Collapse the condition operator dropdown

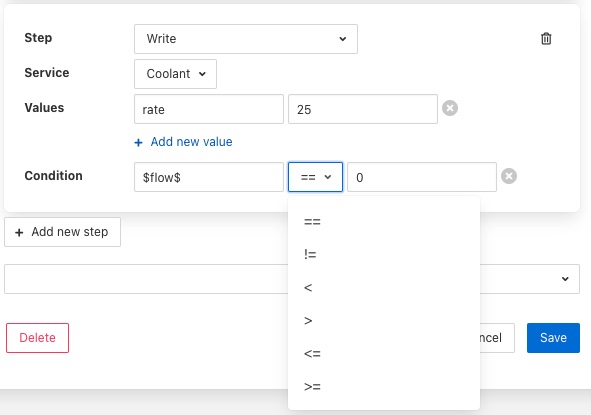(x=315, y=177)
